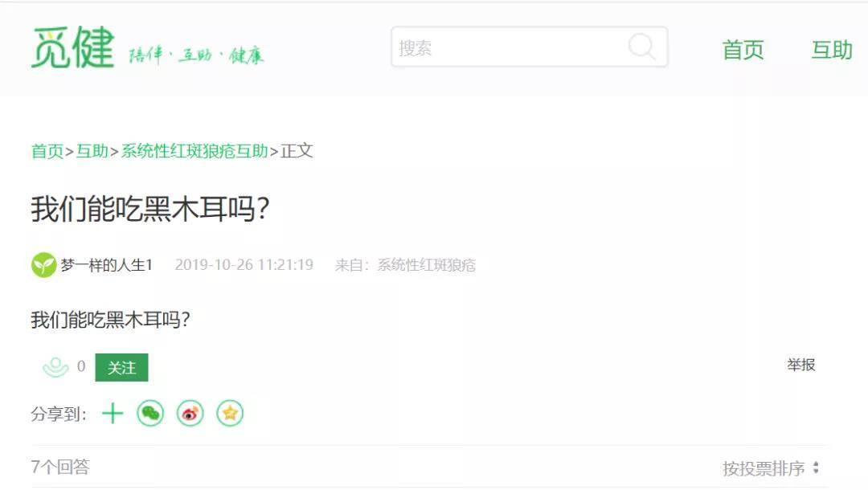Like the post with the thumbs icon
Viewport: 868px width, 490px height.
pos(55,367)
